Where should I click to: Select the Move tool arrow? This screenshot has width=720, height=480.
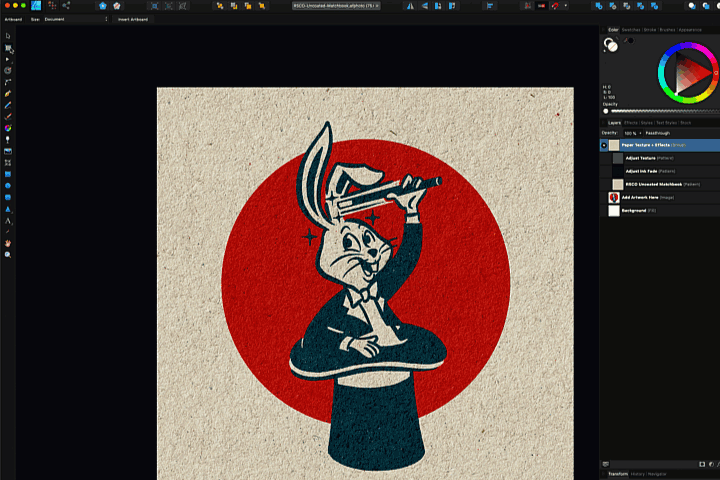coord(8,36)
